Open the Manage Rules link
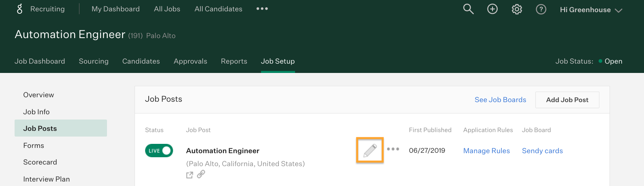Screen dimensions: 644x186 point(486,151)
